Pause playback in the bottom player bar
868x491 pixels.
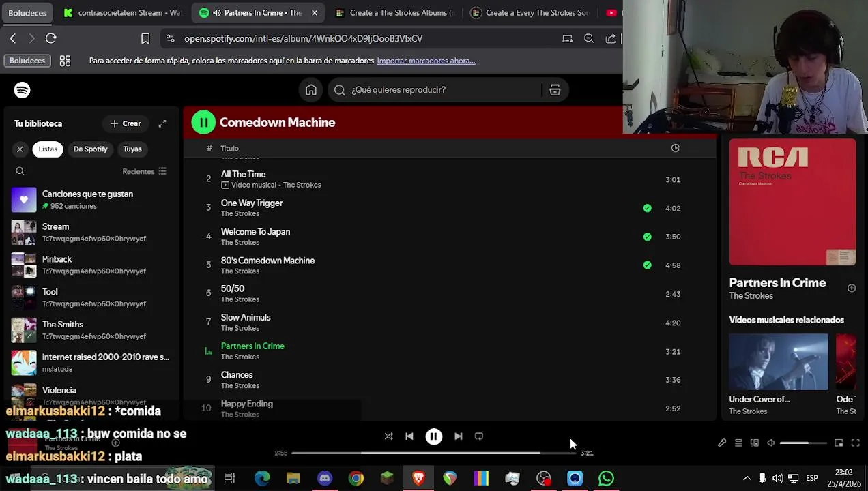(434, 436)
